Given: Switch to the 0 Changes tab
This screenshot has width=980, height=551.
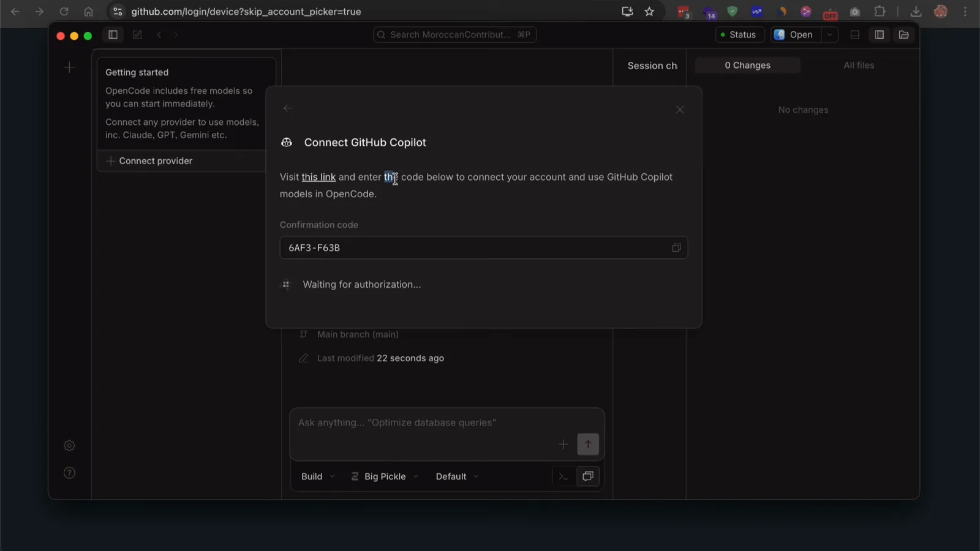Looking at the screenshot, I should pyautogui.click(x=748, y=66).
